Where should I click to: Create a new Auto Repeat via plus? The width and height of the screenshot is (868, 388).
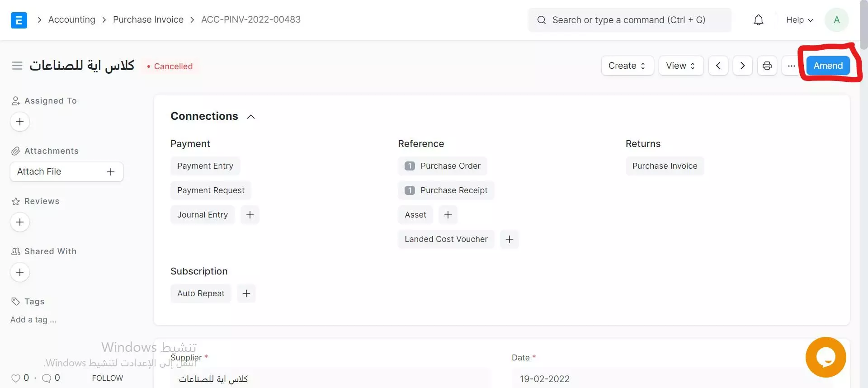click(x=246, y=293)
